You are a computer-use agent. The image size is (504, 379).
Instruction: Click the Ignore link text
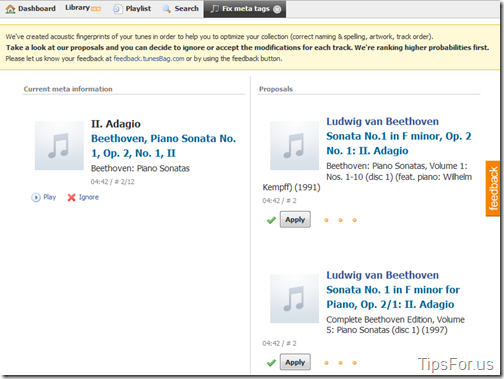pyautogui.click(x=89, y=197)
